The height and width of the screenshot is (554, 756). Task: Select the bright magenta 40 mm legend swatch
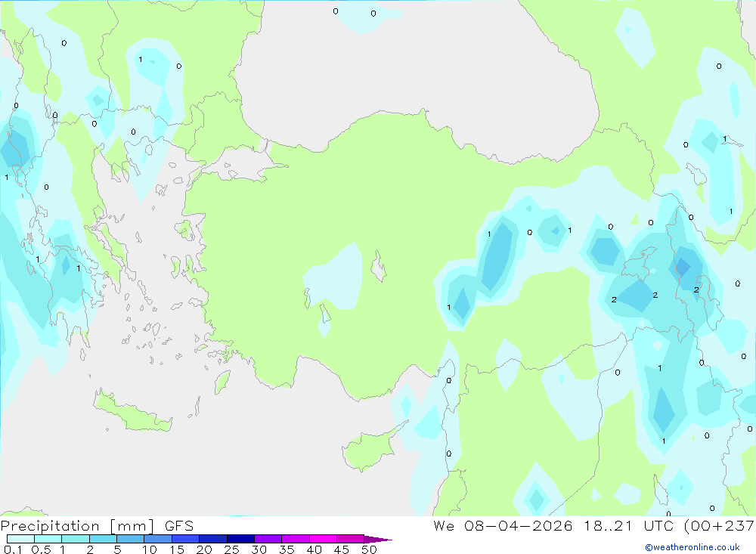tap(323, 539)
